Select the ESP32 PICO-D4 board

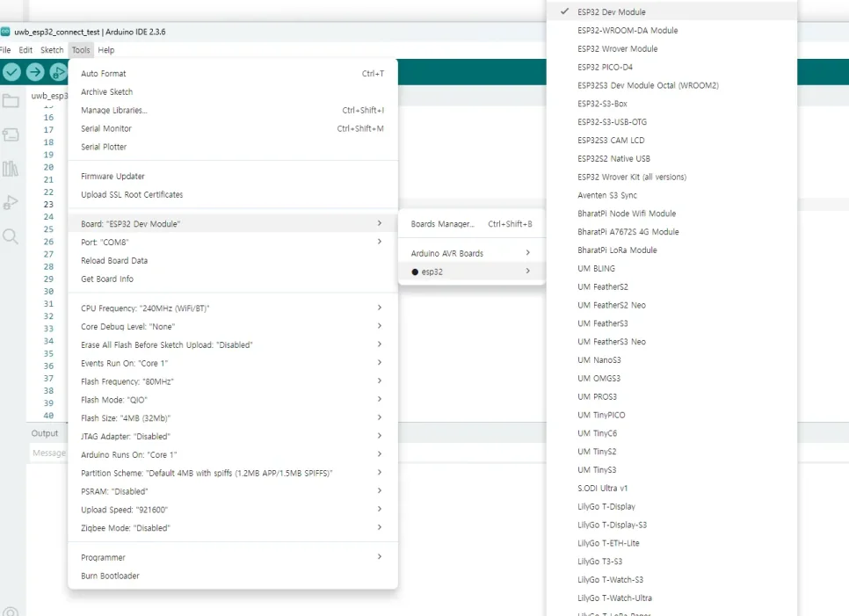click(671, 67)
